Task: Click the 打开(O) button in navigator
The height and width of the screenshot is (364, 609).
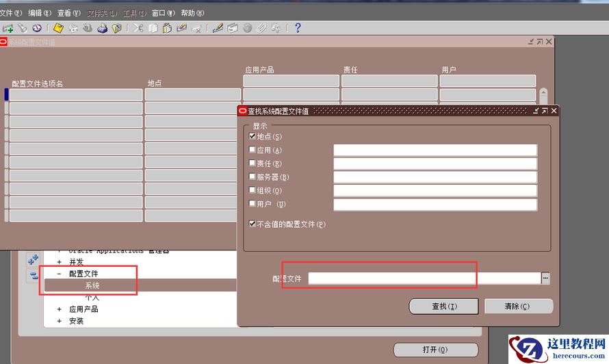Action: tap(435, 350)
